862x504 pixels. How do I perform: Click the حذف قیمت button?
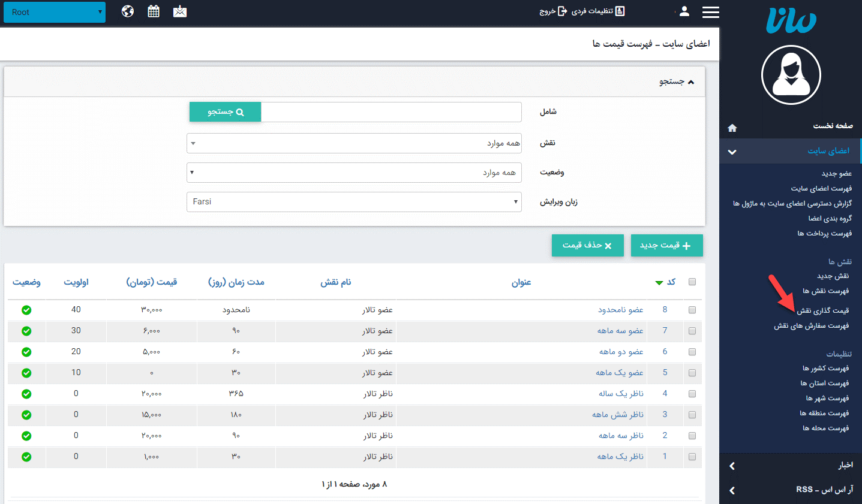tap(587, 245)
